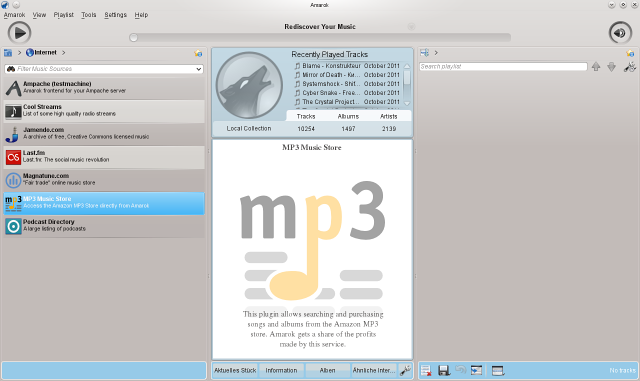Click the Amarok window icon in title bar
The width and height of the screenshot is (640, 381).
coord(5,5)
